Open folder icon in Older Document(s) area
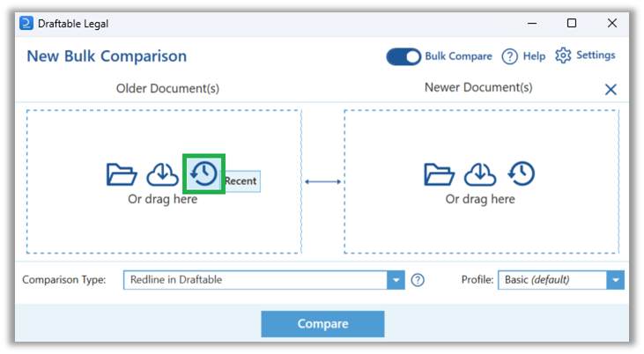Viewport: 644px width, 354px height. click(x=122, y=174)
